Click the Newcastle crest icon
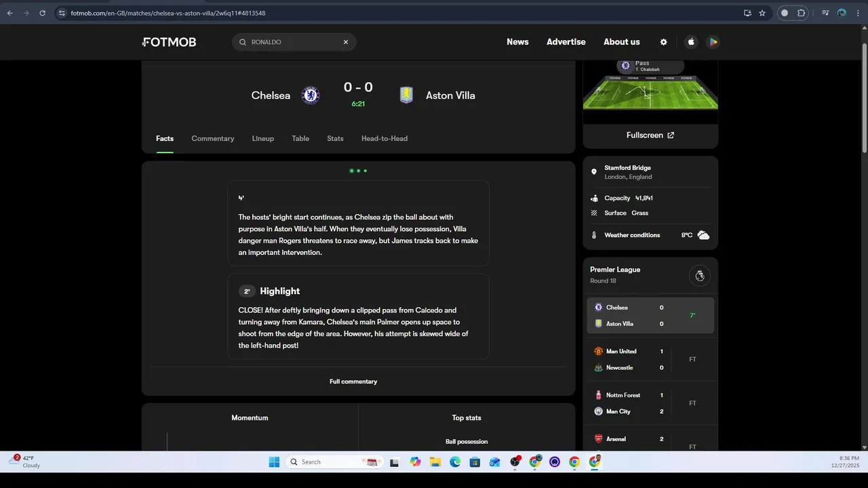 [x=598, y=367]
